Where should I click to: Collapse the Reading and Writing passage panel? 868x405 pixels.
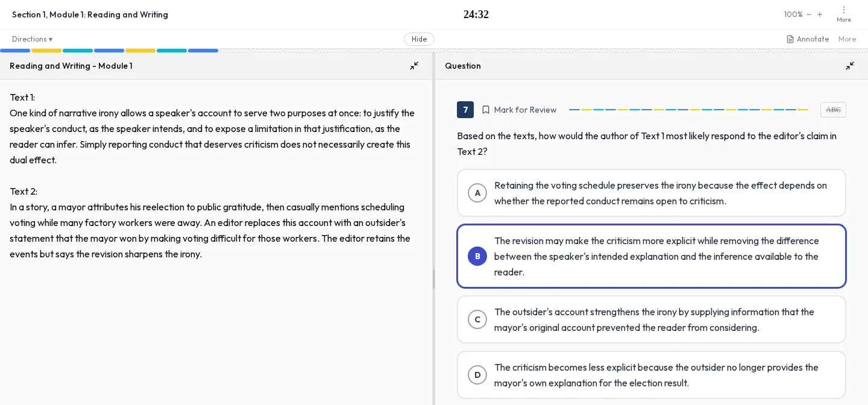tap(414, 66)
